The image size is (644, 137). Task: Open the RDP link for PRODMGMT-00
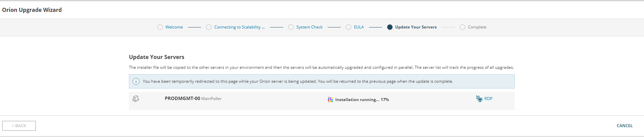pyautogui.click(x=488, y=99)
